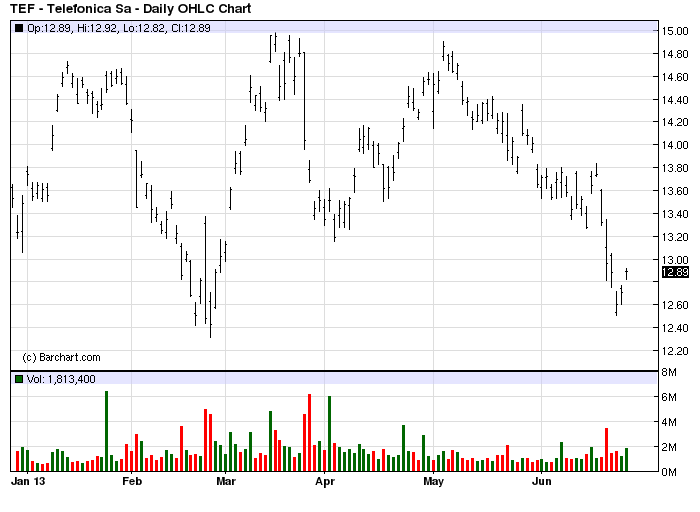The width and height of the screenshot is (700, 512).
Task: Click the 14.20 price axis label
Action: coord(675,122)
